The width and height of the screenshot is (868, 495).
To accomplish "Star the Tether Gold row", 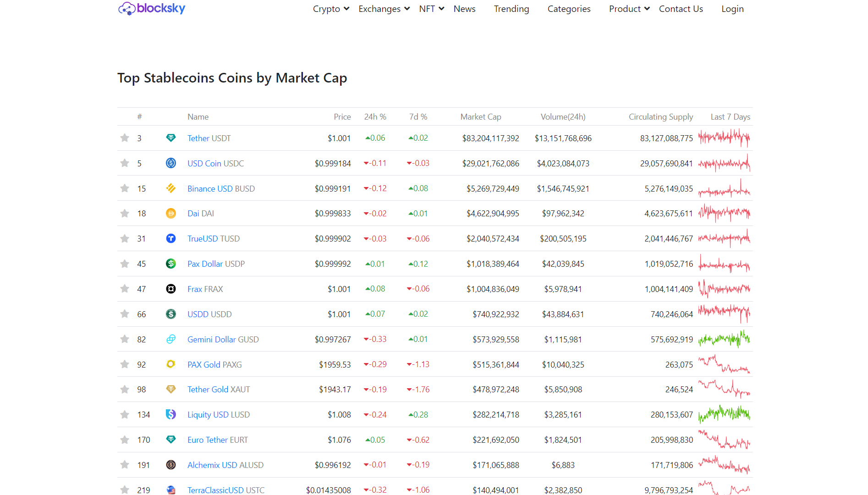I will 125,390.
